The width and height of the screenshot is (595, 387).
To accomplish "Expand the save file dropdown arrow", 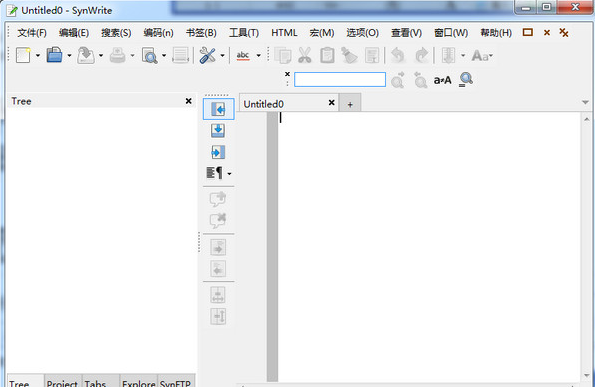I will tap(101, 56).
